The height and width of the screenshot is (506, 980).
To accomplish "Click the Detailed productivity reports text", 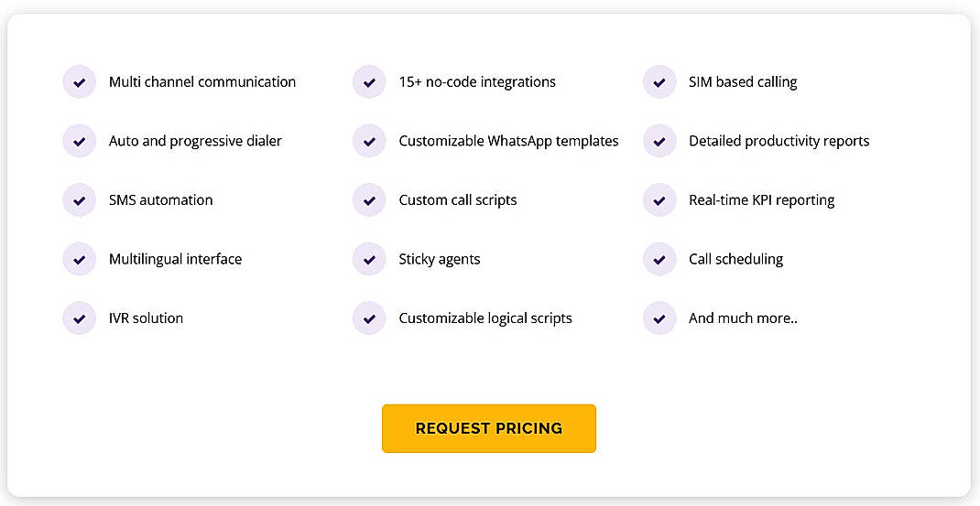I will tap(779, 141).
